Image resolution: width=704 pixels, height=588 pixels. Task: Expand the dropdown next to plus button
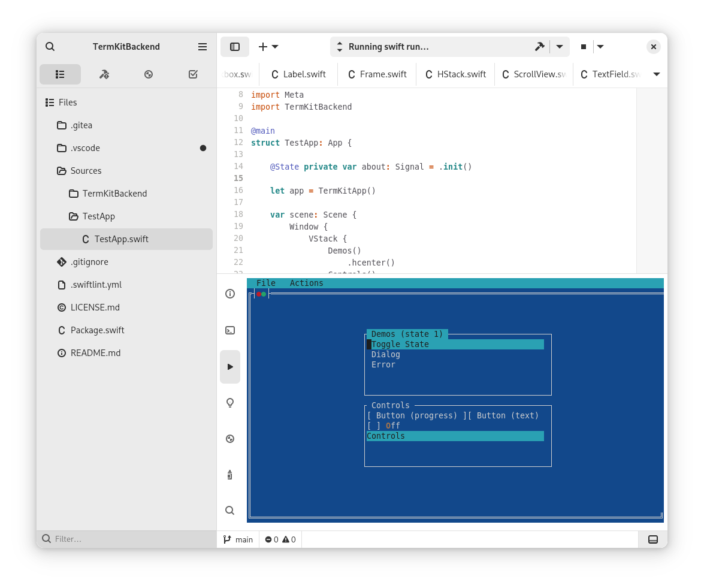(x=275, y=47)
